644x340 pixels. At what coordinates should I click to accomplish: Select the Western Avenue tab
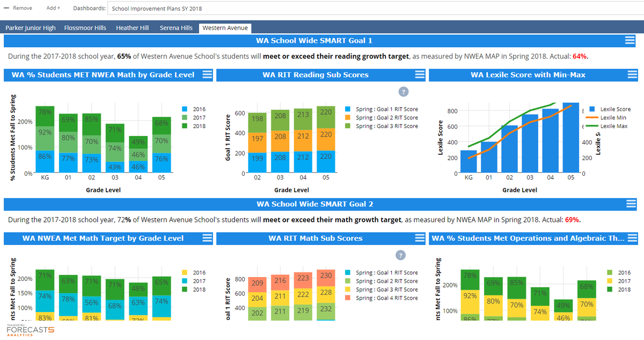[x=225, y=28]
